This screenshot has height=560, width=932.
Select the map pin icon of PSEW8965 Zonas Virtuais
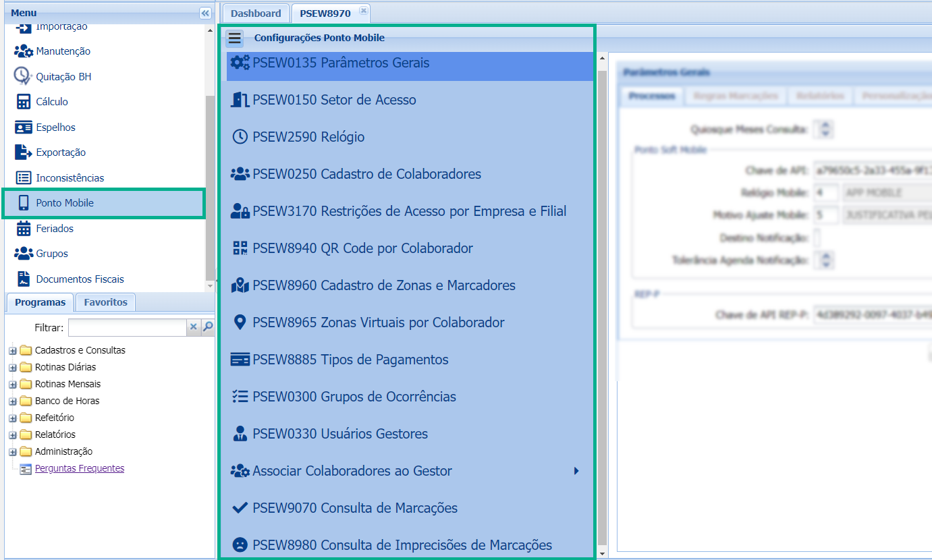(x=239, y=322)
